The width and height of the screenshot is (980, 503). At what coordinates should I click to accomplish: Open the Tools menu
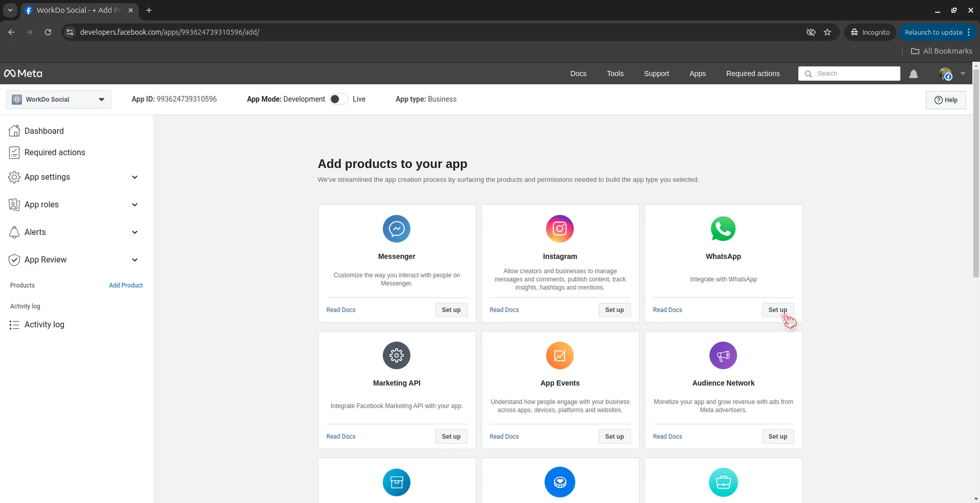pyautogui.click(x=615, y=74)
